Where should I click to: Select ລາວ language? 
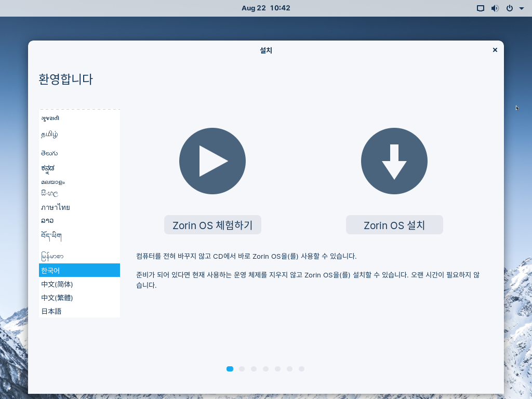coord(79,220)
